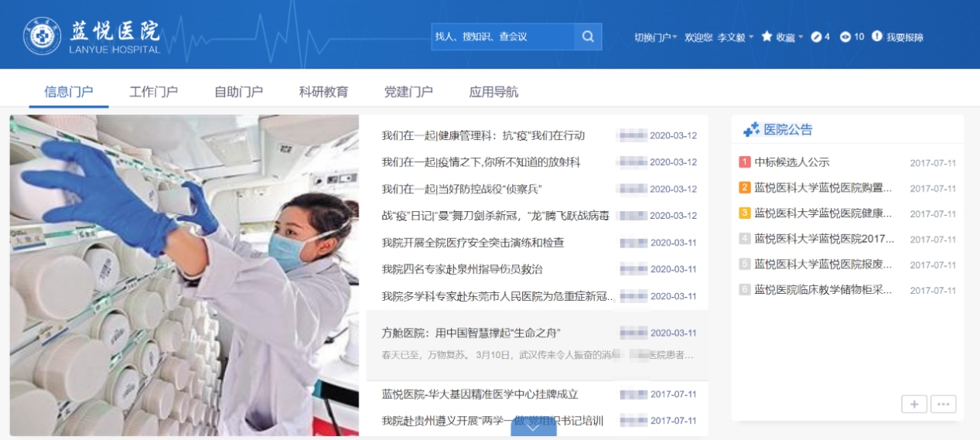980x440 pixels.
Task: Go to the 科研教育 tab
Action: pos(323,92)
